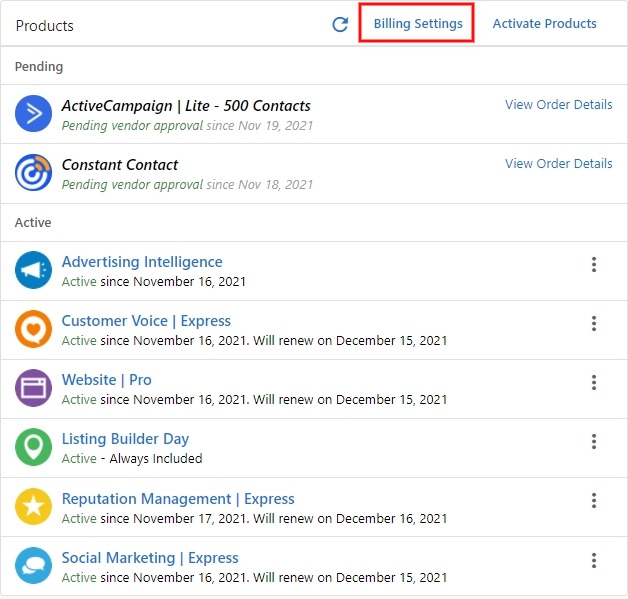The height and width of the screenshot is (599, 628).
Task: Open three-dot menu for Reputation Management
Action: tap(594, 501)
